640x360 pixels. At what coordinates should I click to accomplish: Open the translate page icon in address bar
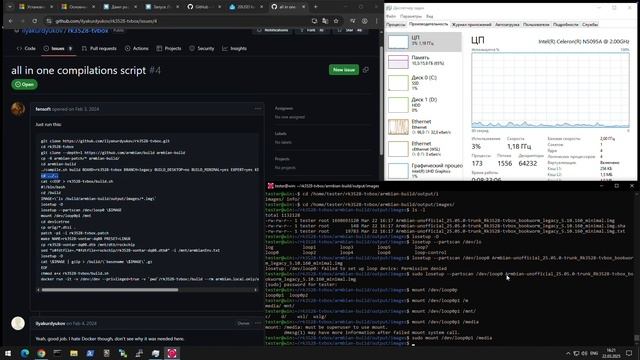(x=325, y=21)
